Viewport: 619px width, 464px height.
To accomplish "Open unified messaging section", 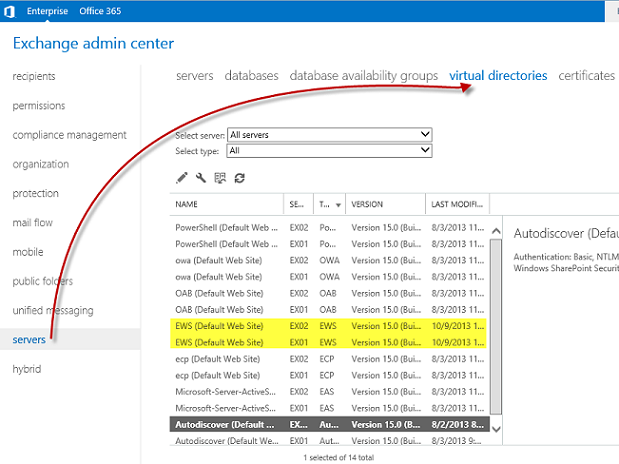I will click(x=53, y=310).
